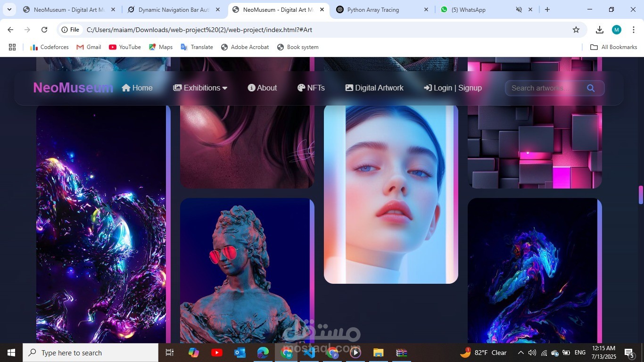Viewport: 644px width, 362px height.
Task: Launch Copilot from the taskbar
Action: (x=193, y=353)
